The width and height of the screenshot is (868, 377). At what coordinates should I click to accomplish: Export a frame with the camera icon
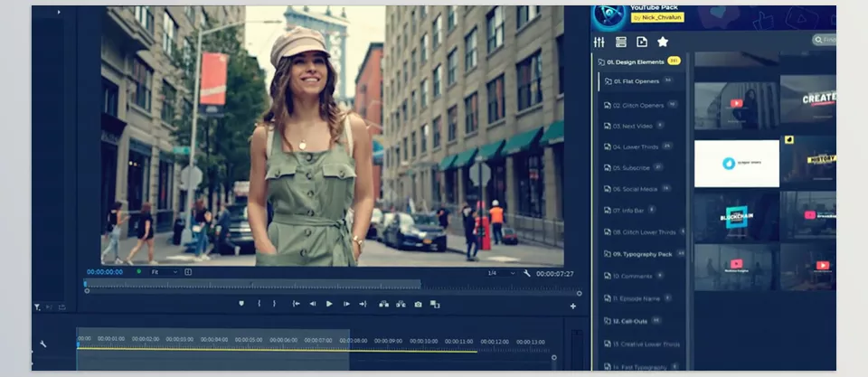[418, 304]
